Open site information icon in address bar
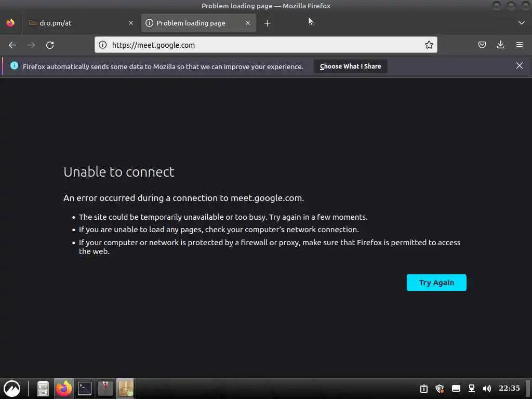This screenshot has width=532, height=399. (x=102, y=45)
